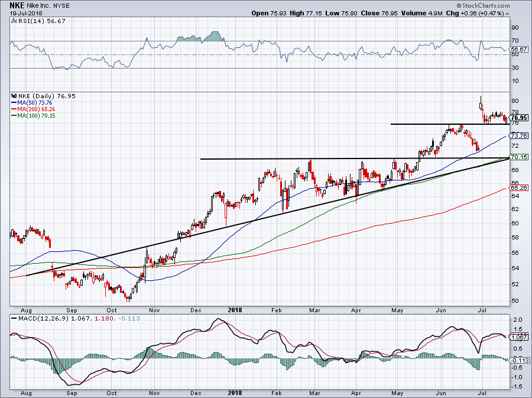Click the MACD(12,26,9) legend label
Viewport: 532px width, 398px height.
point(44,319)
